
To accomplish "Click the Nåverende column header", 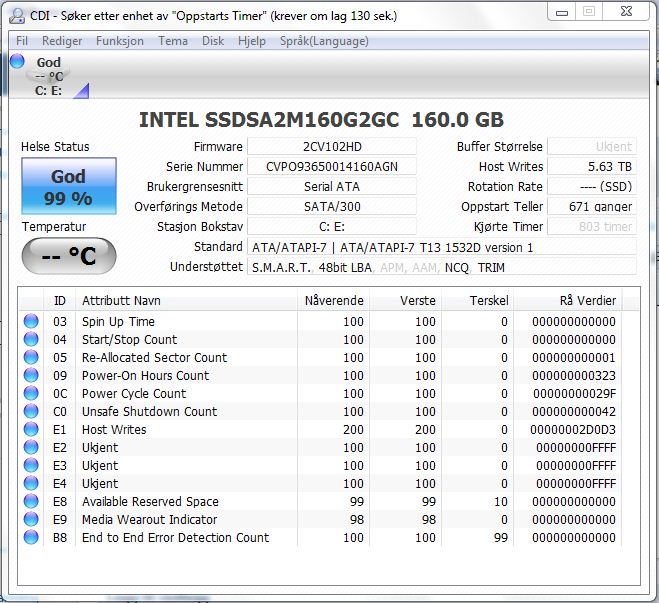I will tap(334, 300).
